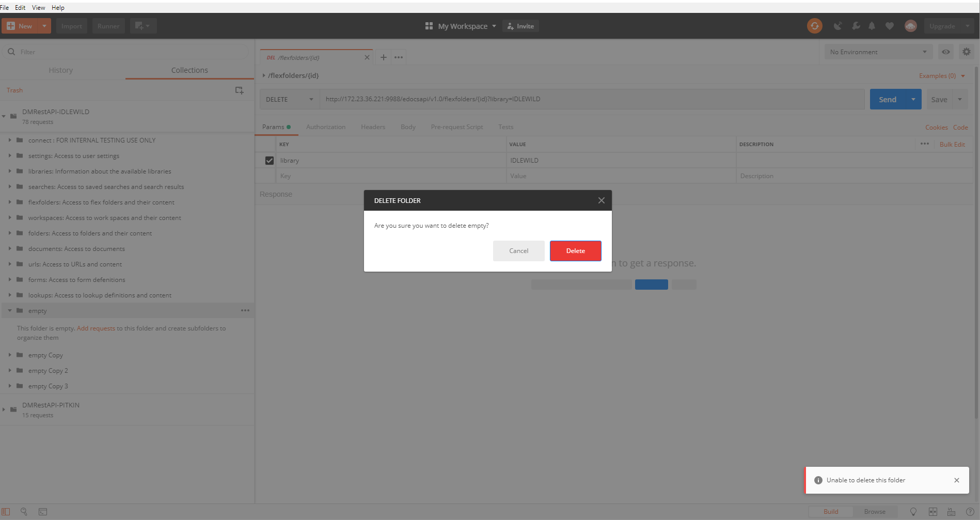Switch to the Authorization tab
This screenshot has width=980, height=520.
(326, 127)
